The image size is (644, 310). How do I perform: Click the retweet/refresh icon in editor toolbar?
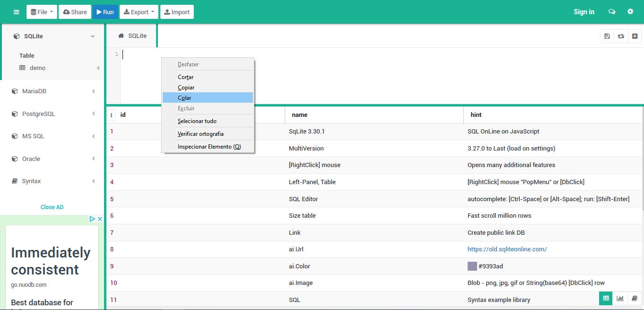click(x=621, y=36)
